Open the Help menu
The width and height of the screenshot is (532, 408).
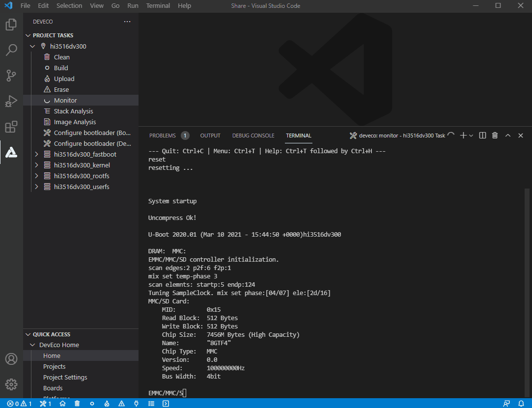(x=184, y=6)
